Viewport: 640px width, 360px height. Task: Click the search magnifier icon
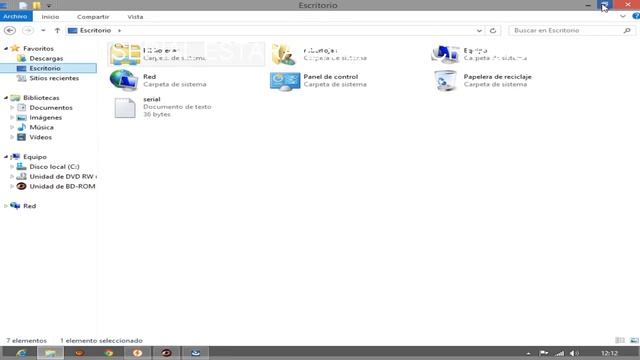click(x=627, y=31)
